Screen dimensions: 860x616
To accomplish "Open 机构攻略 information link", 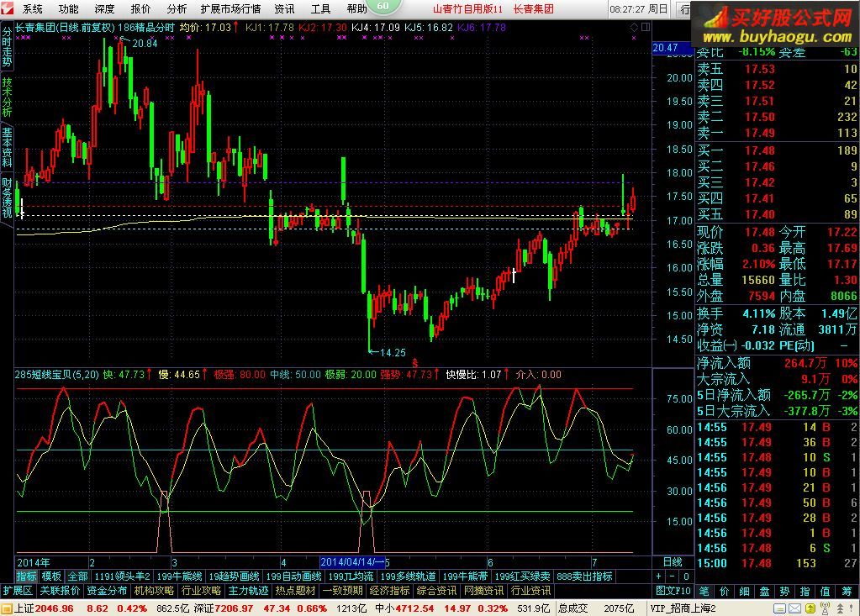I will pos(154,592).
